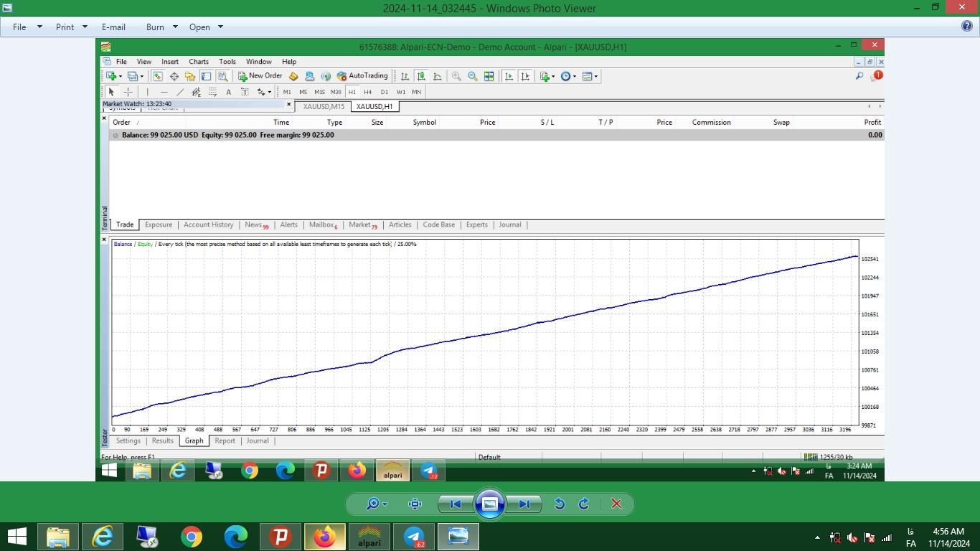Viewport: 980px width, 551px height.
Task: Switch to the Account History tab
Action: point(208,225)
